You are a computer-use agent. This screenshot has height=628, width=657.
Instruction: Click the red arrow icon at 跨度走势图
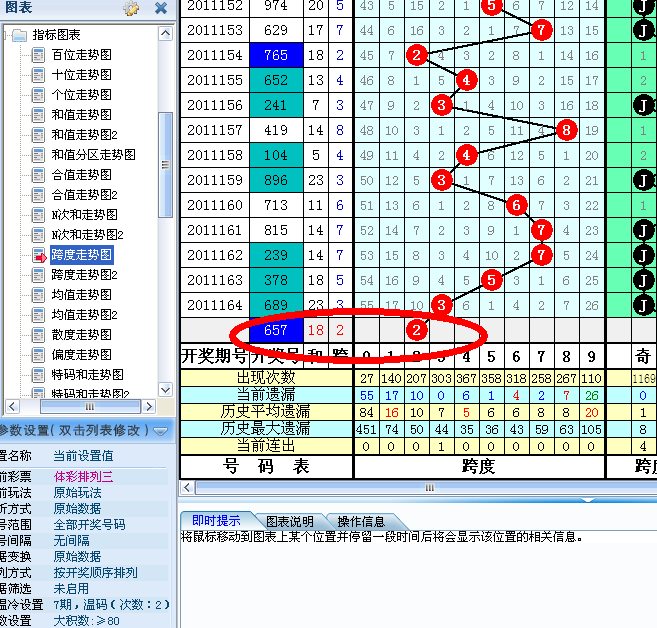coord(39,255)
